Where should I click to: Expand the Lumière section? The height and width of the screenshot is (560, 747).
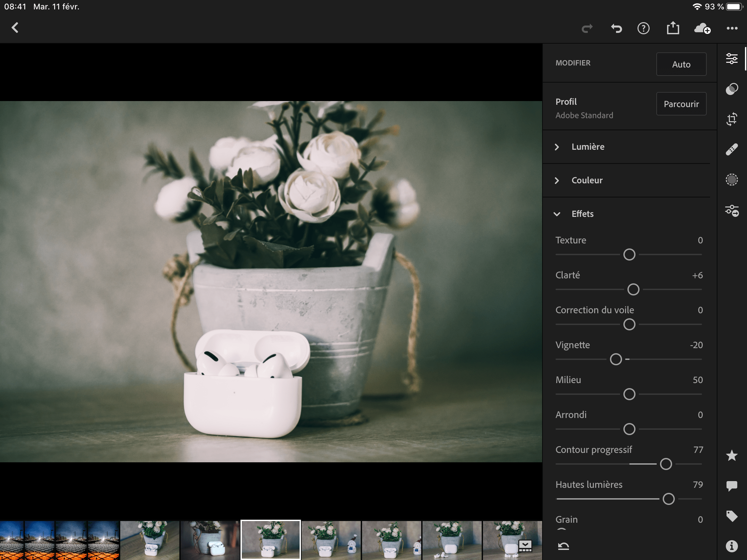587,147
